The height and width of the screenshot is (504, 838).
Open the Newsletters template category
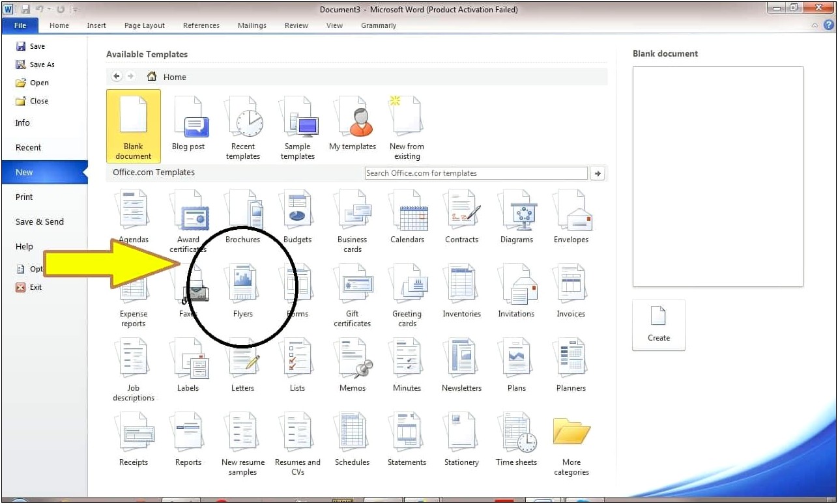click(461, 365)
